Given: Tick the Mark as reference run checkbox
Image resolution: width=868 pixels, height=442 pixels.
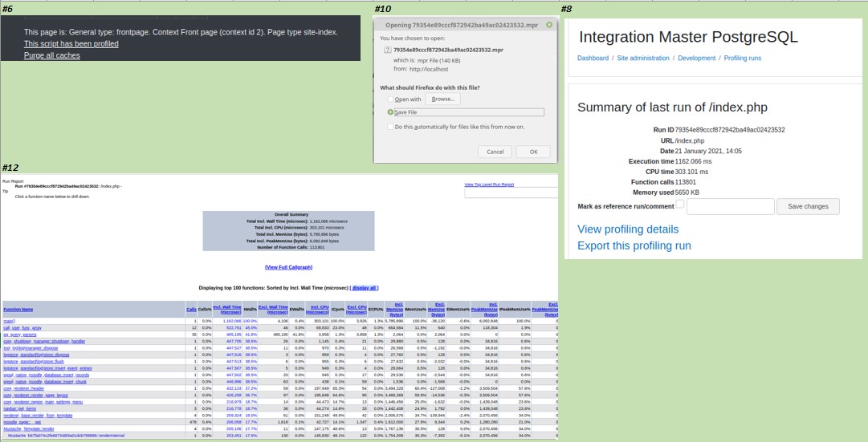Looking at the screenshot, I should point(680,204).
